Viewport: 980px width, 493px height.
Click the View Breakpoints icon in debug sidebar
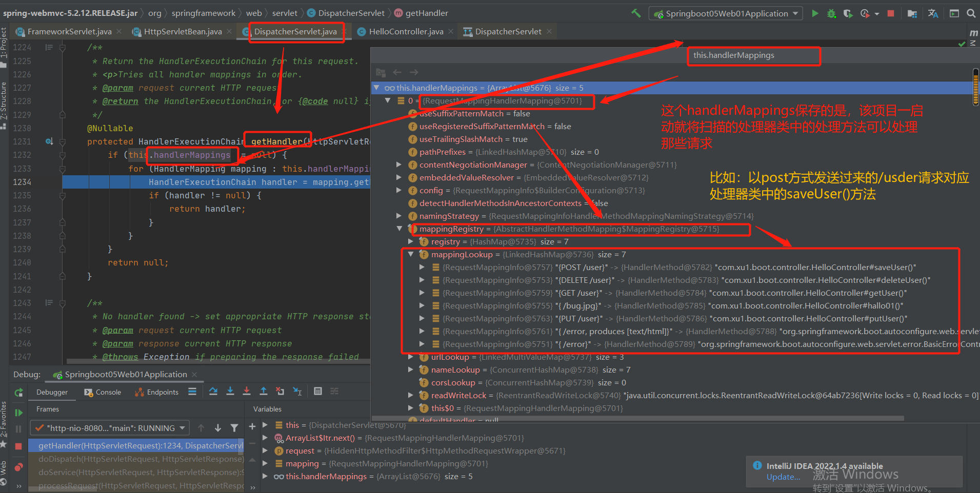click(x=19, y=467)
